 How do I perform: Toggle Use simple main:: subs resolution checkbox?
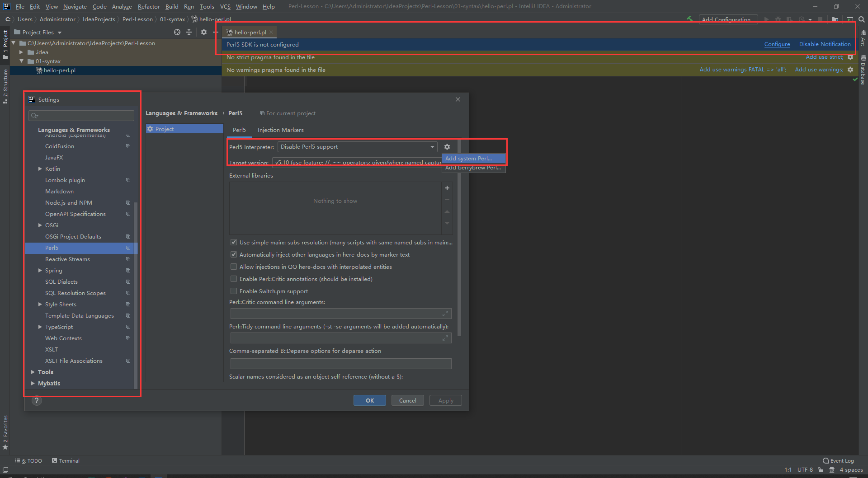click(x=234, y=242)
